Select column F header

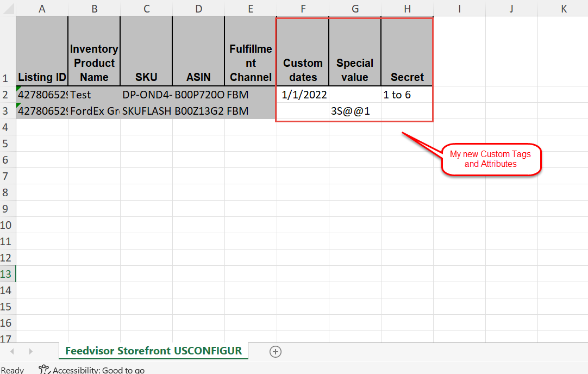303,8
